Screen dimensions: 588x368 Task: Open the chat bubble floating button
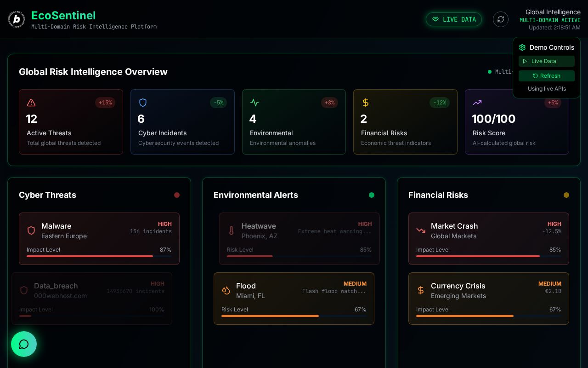(x=24, y=344)
